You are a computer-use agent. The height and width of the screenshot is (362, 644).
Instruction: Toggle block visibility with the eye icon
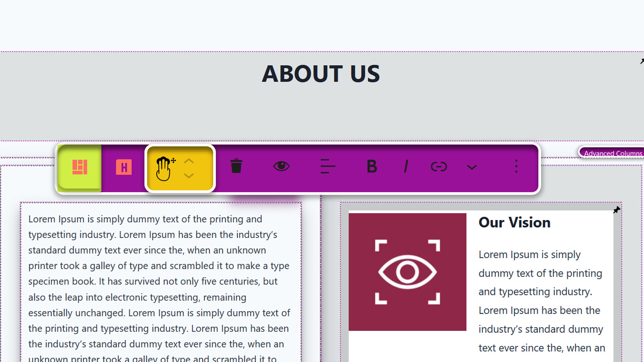[281, 166]
